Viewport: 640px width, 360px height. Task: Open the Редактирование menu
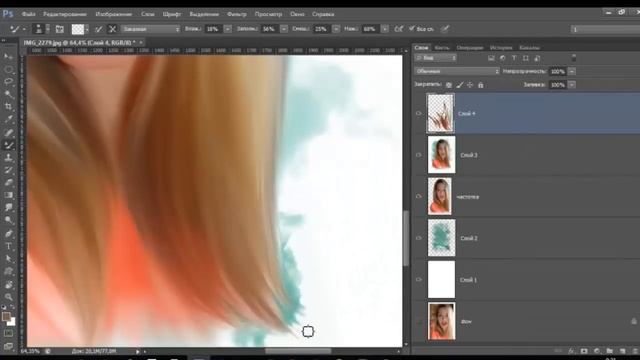(x=65, y=14)
